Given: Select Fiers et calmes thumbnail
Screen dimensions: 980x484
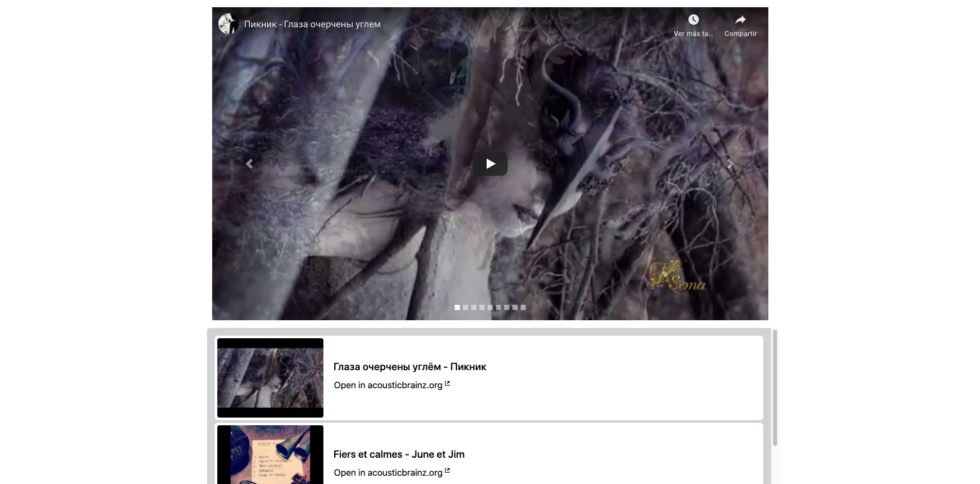Looking at the screenshot, I should pyautogui.click(x=270, y=455).
